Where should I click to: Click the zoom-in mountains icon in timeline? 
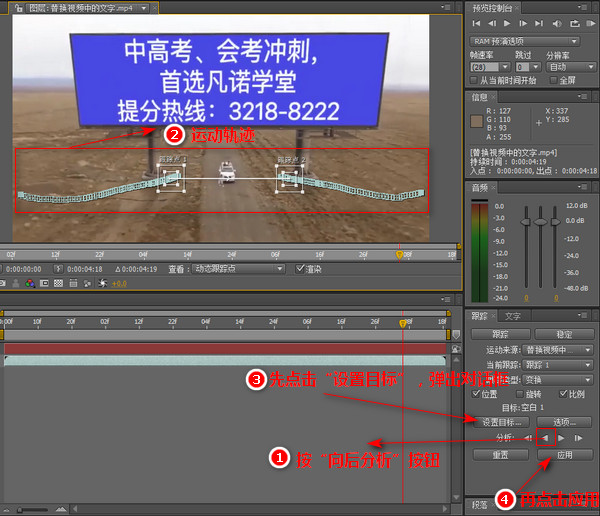point(61,509)
